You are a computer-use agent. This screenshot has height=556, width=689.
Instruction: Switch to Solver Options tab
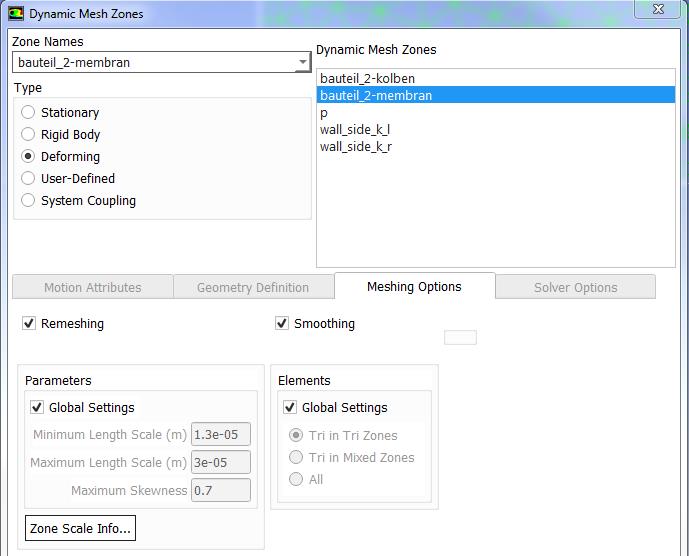pyautogui.click(x=576, y=287)
